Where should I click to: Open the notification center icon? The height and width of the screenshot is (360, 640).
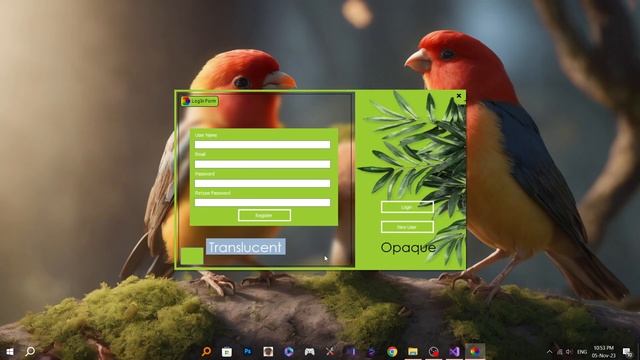627,351
